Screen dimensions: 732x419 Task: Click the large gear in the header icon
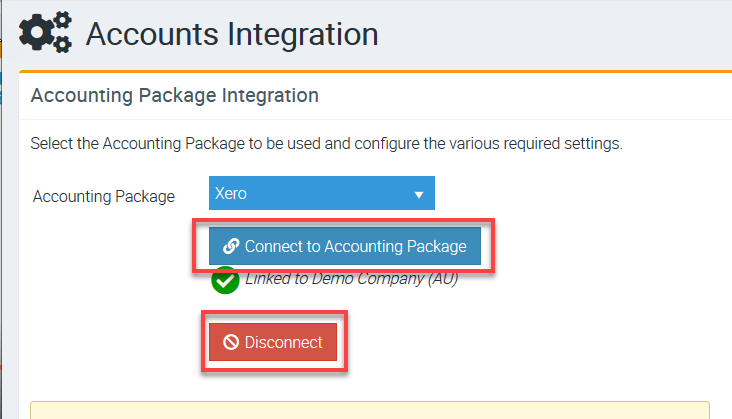coord(38,30)
